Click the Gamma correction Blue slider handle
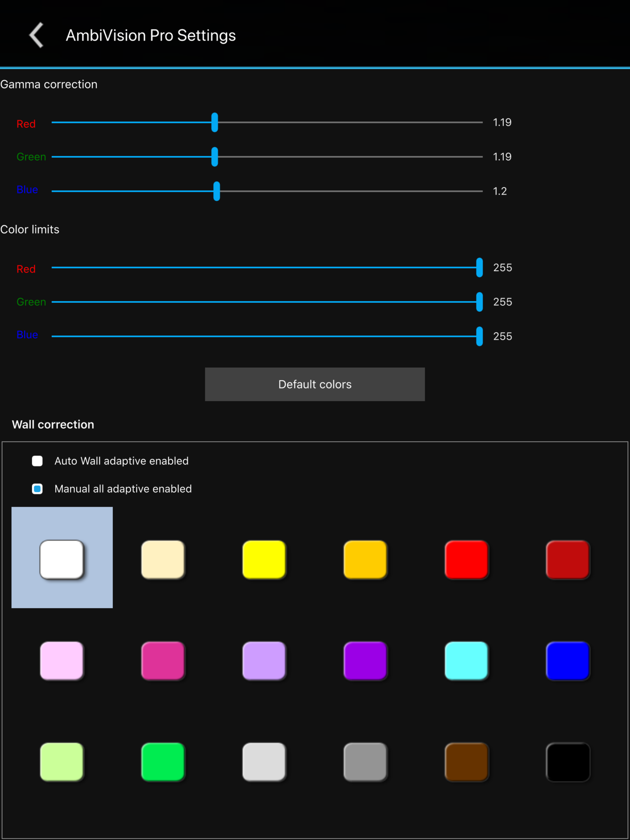The height and width of the screenshot is (840, 630). [x=217, y=191]
